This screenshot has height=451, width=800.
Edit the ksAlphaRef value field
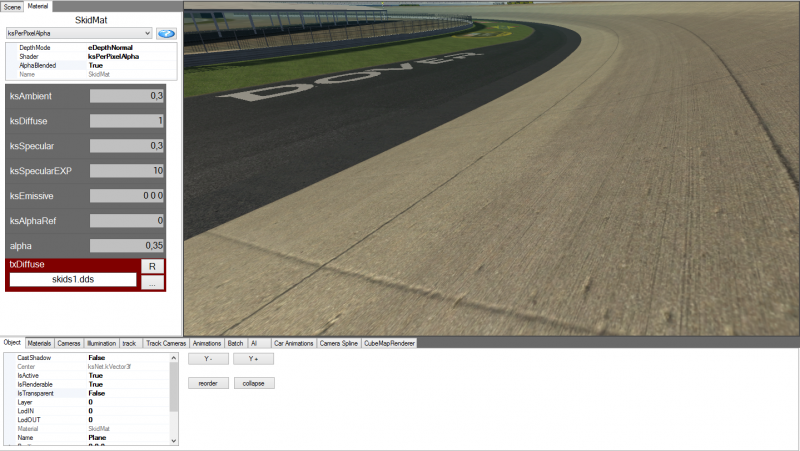pyautogui.click(x=127, y=221)
